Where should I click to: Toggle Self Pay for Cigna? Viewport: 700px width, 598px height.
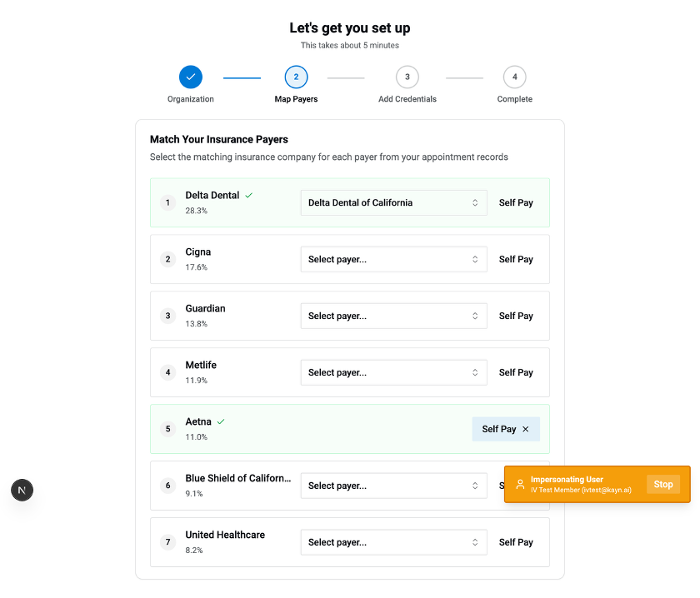pyautogui.click(x=516, y=259)
